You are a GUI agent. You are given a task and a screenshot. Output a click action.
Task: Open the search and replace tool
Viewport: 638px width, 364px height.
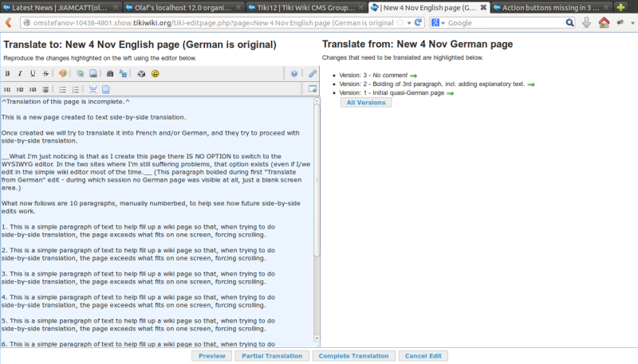[x=123, y=73]
